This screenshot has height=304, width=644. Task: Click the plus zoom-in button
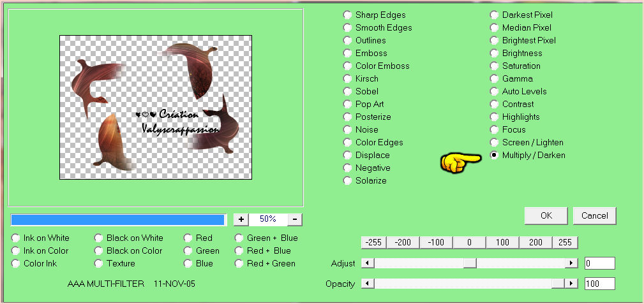241,219
